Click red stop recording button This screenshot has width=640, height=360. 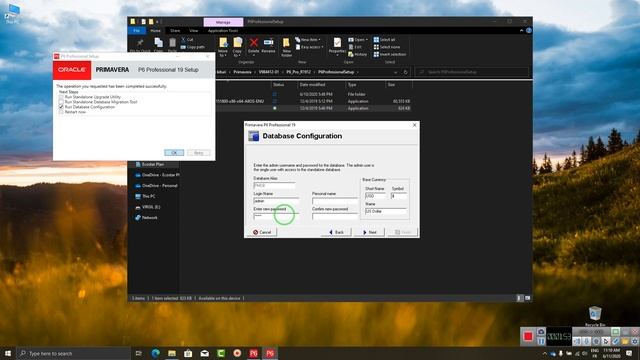click(528, 336)
